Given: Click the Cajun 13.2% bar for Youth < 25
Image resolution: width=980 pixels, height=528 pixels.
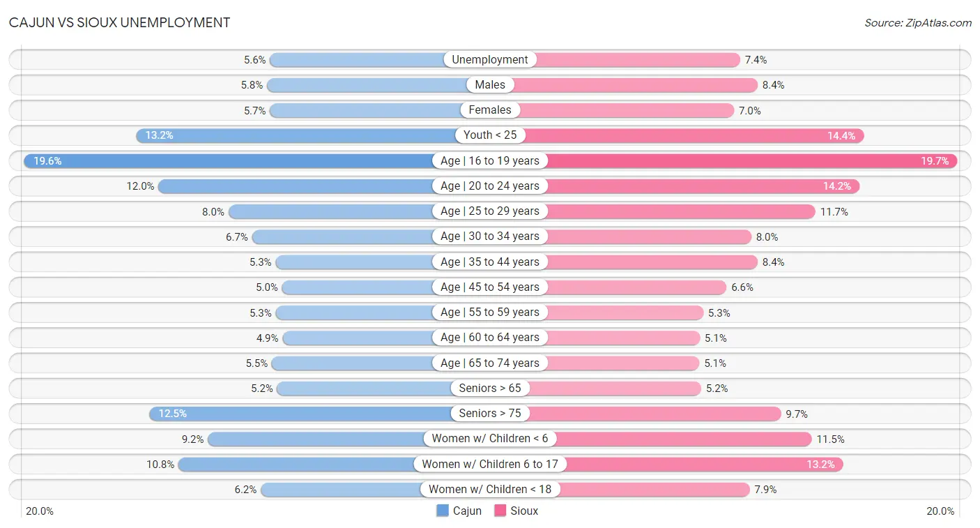Looking at the screenshot, I should 313,135.
